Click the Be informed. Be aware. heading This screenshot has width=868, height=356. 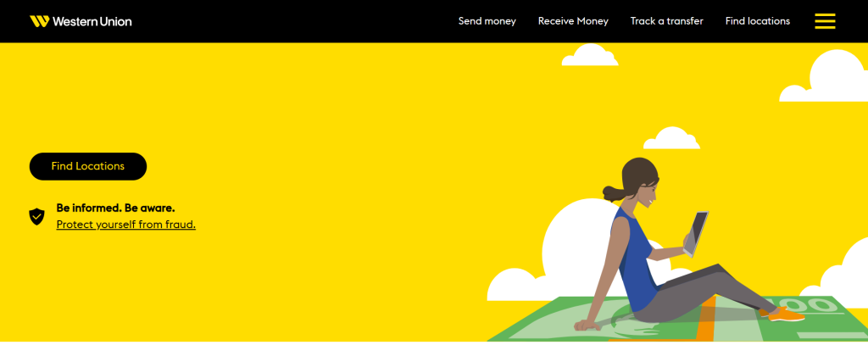tap(115, 208)
